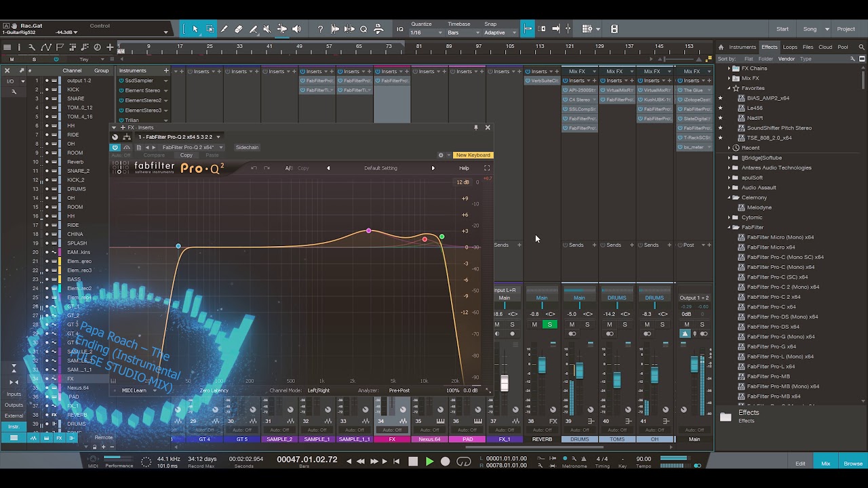
Task: Open the video player film icon
Action: (x=614, y=29)
